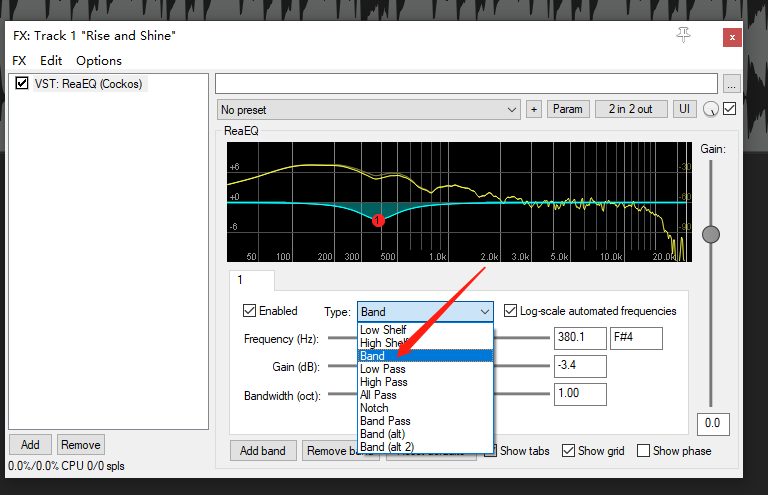Pin the FX window on top
Viewport: 768px width, 495px height.
(x=684, y=35)
